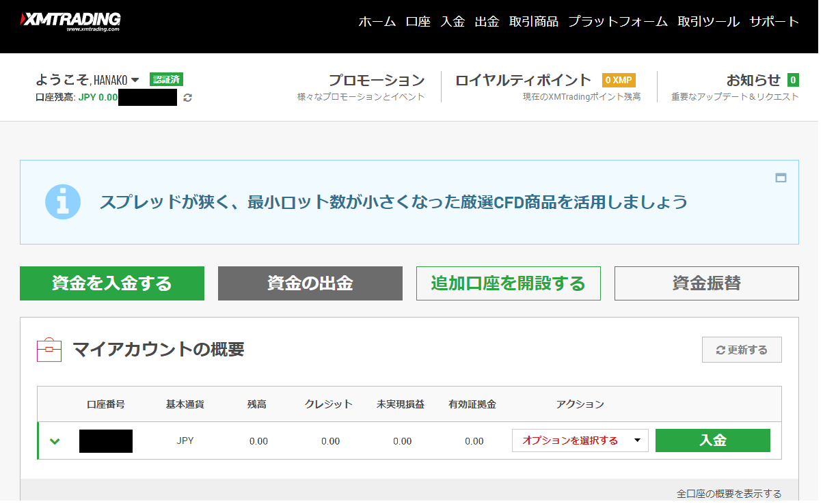Click the blue info circle icon
The width and height of the screenshot is (823, 504).
(63, 201)
